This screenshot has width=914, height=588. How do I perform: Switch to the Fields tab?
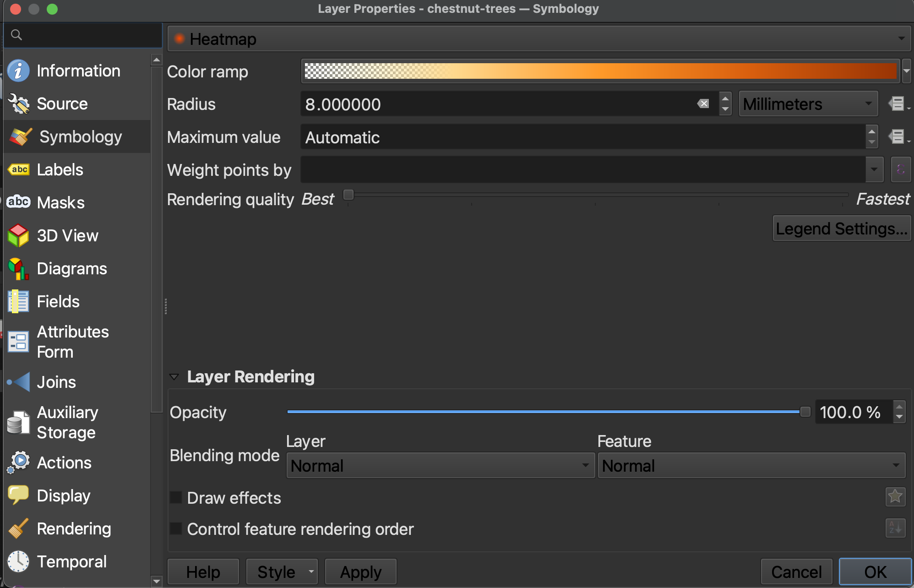58,301
